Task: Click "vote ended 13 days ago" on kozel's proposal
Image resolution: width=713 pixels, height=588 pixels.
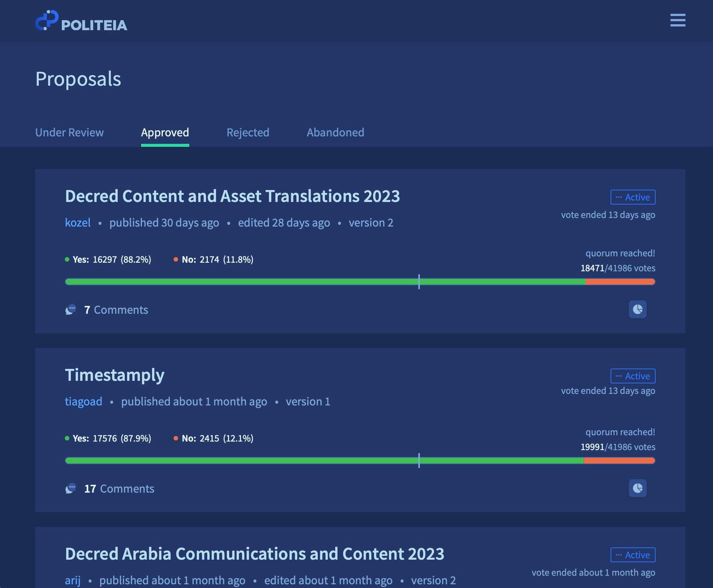Action: click(608, 215)
